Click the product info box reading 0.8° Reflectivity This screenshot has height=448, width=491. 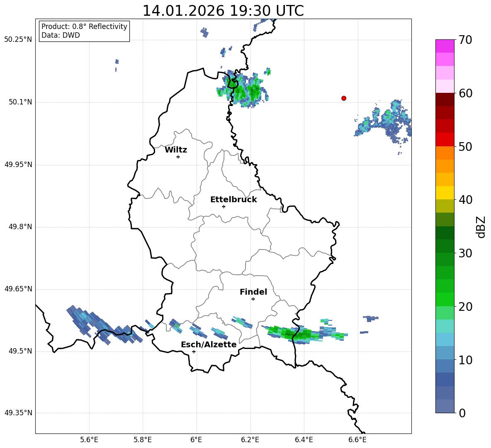84,31
